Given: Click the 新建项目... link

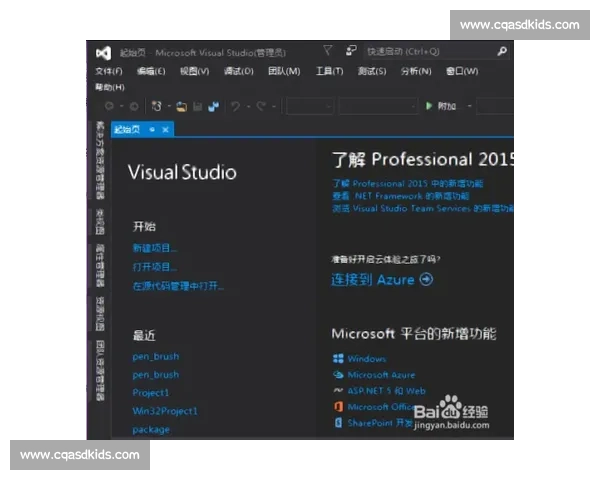Looking at the screenshot, I should 155,248.
